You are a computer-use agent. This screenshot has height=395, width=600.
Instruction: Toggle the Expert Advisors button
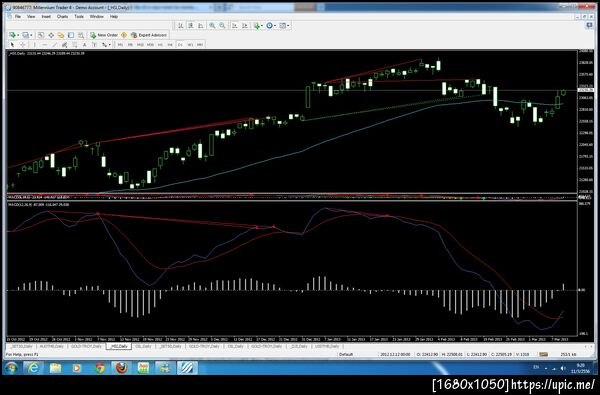[149, 35]
